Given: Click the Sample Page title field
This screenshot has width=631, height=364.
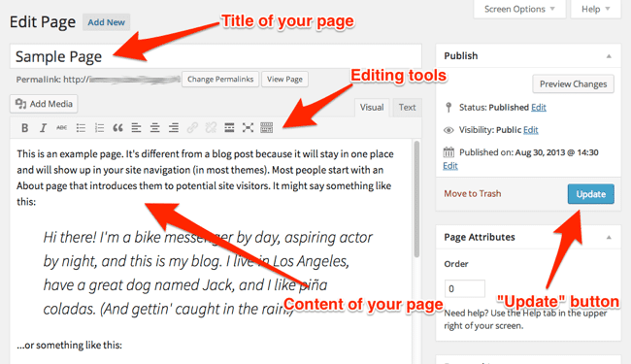Looking at the screenshot, I should pos(216,56).
